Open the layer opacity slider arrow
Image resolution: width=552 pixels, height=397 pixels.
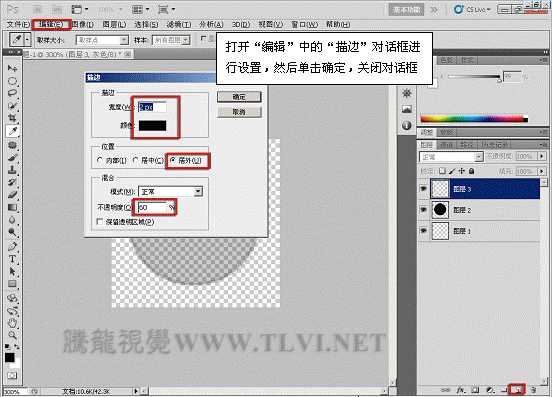coord(542,156)
